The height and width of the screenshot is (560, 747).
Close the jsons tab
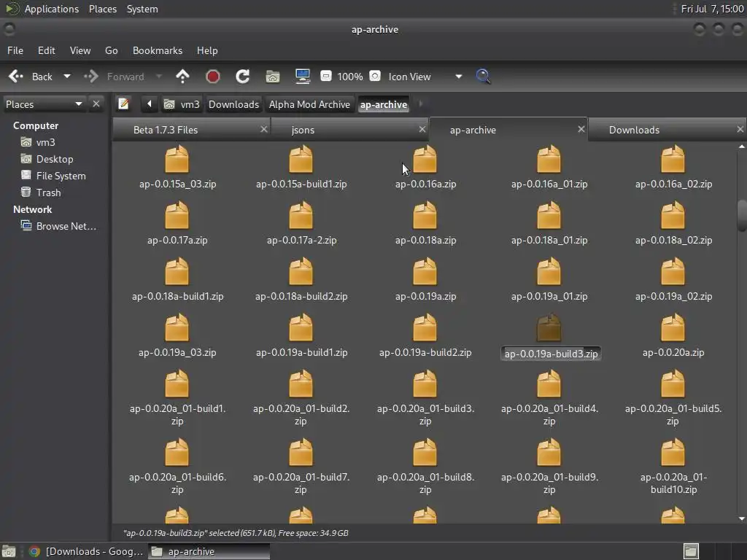click(x=422, y=129)
